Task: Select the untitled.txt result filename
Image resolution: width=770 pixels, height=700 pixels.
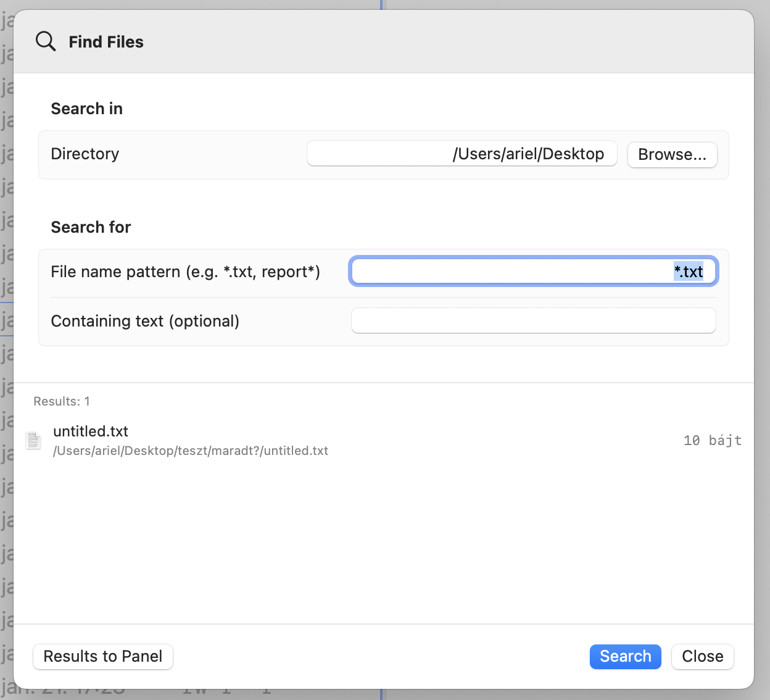Action: pyautogui.click(x=91, y=431)
